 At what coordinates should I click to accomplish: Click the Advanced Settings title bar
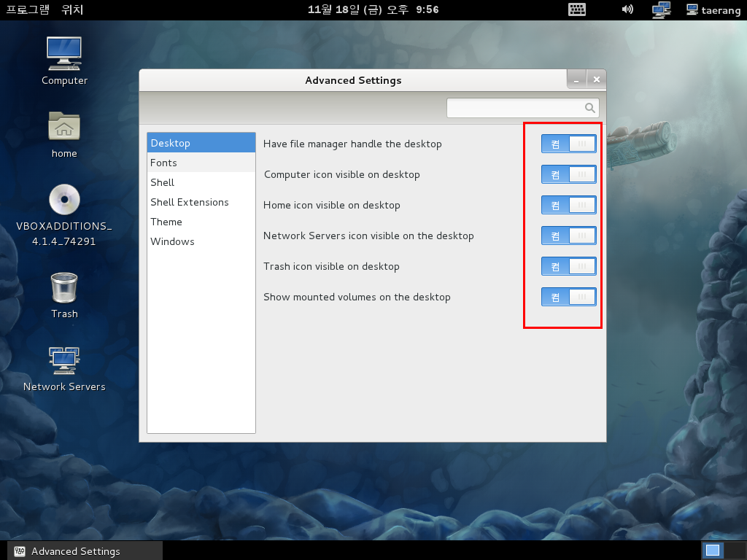[353, 80]
